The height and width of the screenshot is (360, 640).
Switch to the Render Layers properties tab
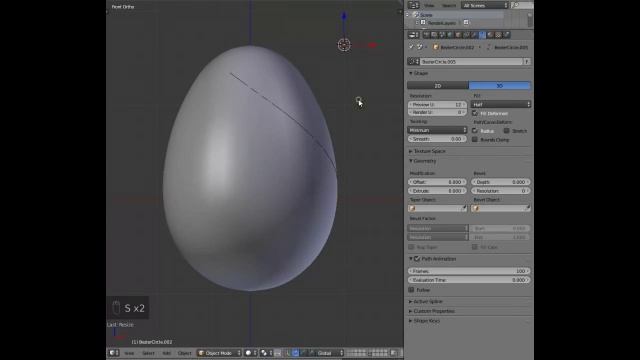point(434,35)
